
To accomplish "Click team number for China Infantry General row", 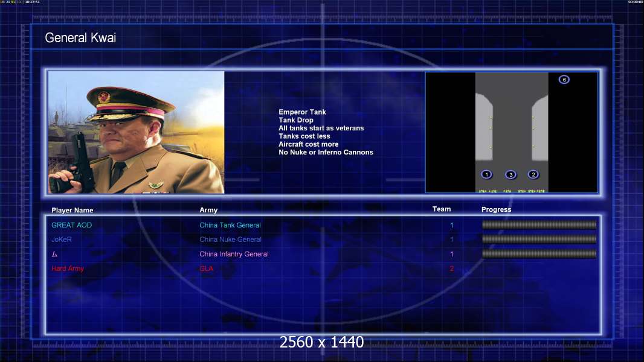I will (452, 254).
